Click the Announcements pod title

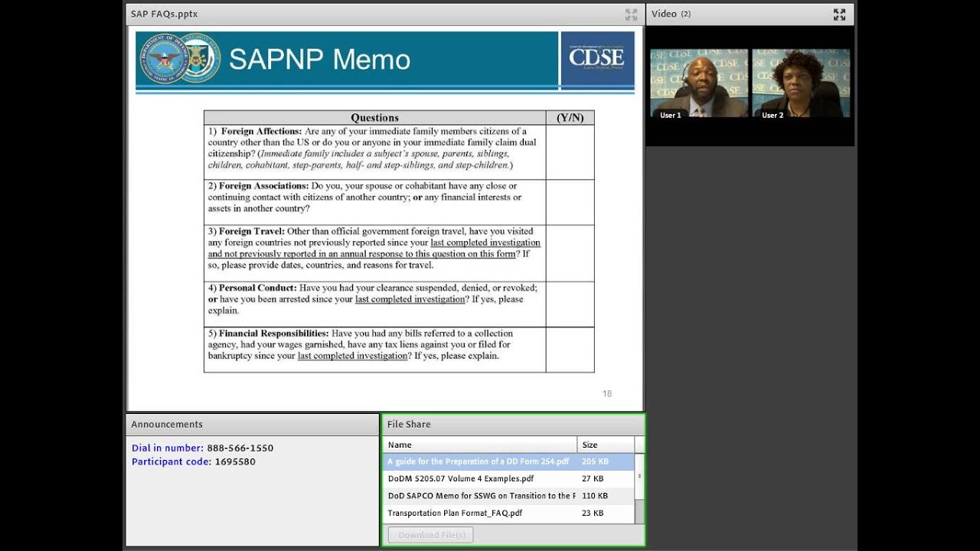pos(167,424)
